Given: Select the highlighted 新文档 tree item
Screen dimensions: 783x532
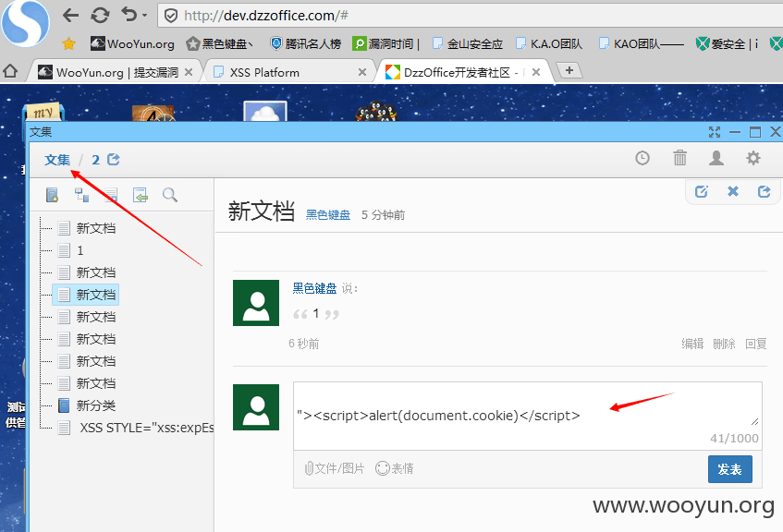Looking at the screenshot, I should click(86, 295).
